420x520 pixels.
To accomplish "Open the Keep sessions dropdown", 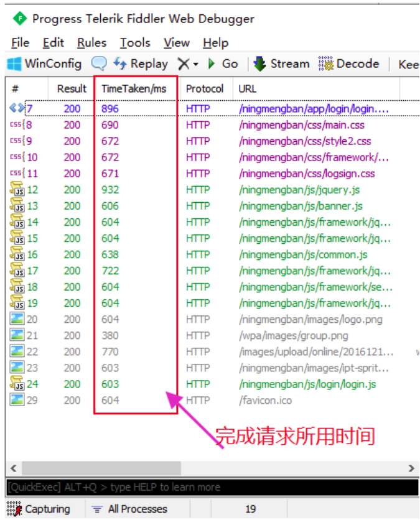I will [409, 64].
